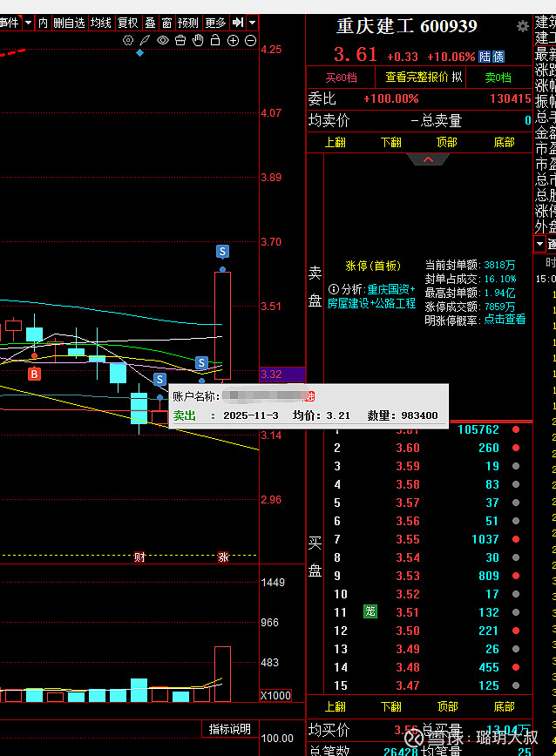Zoom in with the plus circle icon
556x756 pixels.
pyautogui.click(x=233, y=40)
